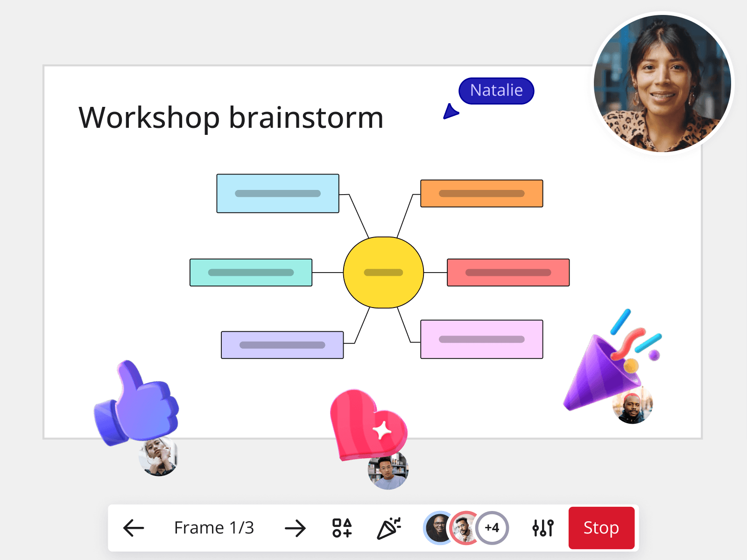Select the pink mind map box

pos(481,339)
